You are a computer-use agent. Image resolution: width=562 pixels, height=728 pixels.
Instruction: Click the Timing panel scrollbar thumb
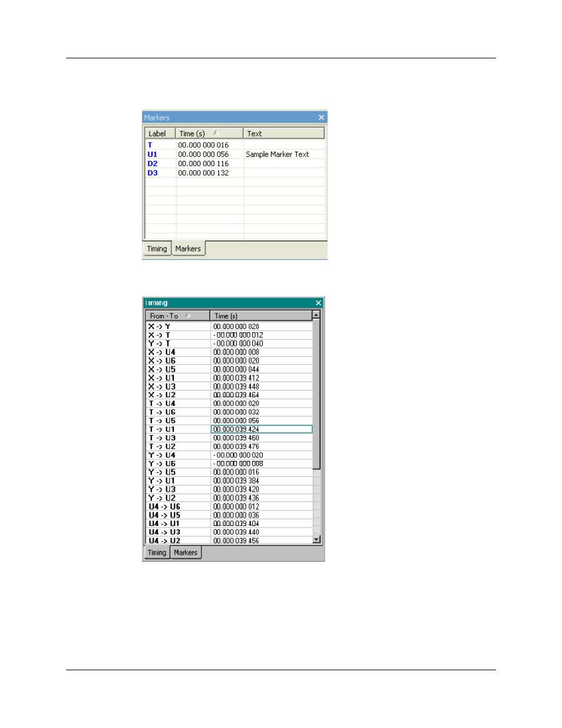(x=316, y=394)
